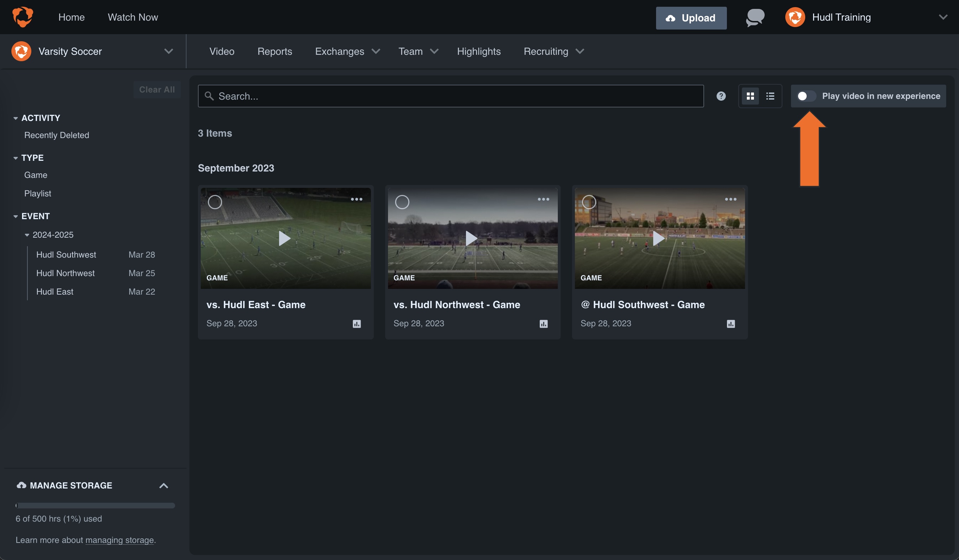Select the vs. Hudl East video checkbox
This screenshot has width=959, height=560.
[x=215, y=202]
